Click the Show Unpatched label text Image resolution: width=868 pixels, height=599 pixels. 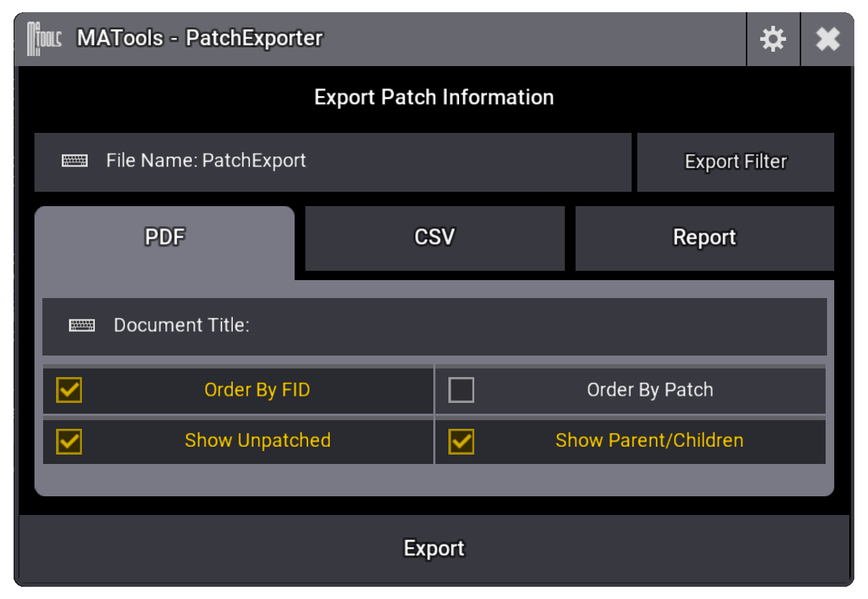(257, 441)
